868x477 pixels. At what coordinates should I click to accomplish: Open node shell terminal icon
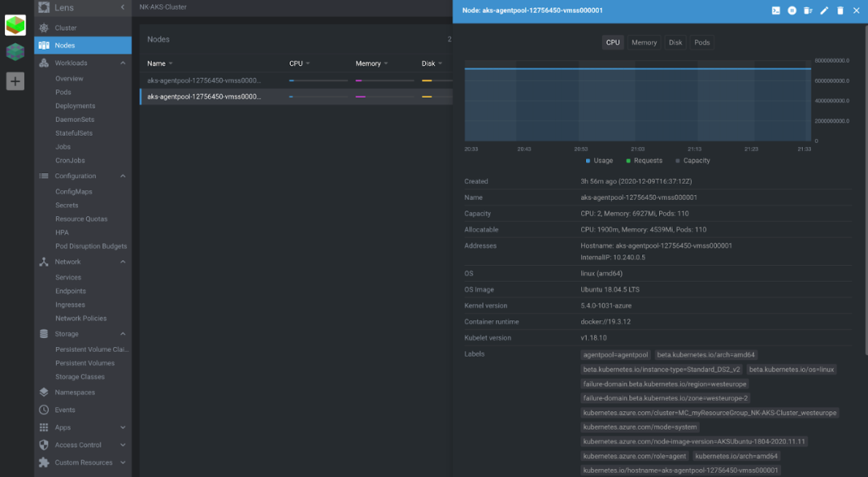pyautogui.click(x=776, y=10)
